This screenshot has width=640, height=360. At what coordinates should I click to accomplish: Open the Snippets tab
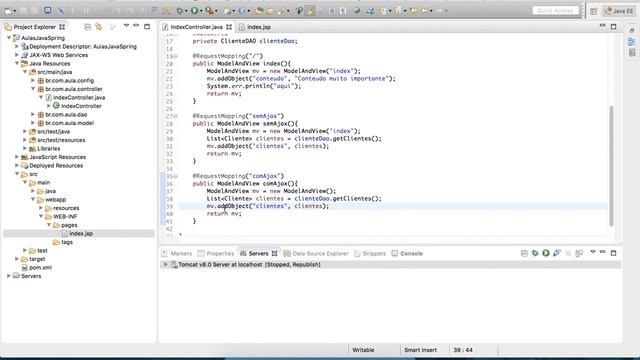(x=370, y=253)
